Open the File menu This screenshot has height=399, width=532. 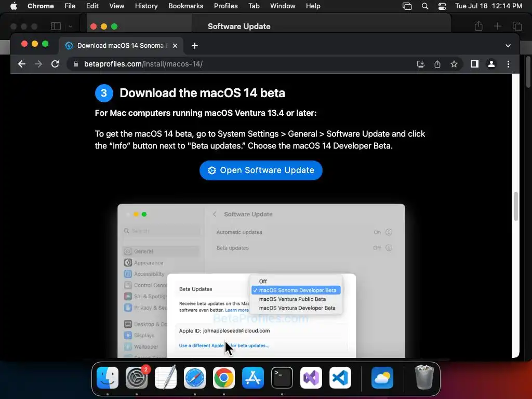tap(70, 6)
